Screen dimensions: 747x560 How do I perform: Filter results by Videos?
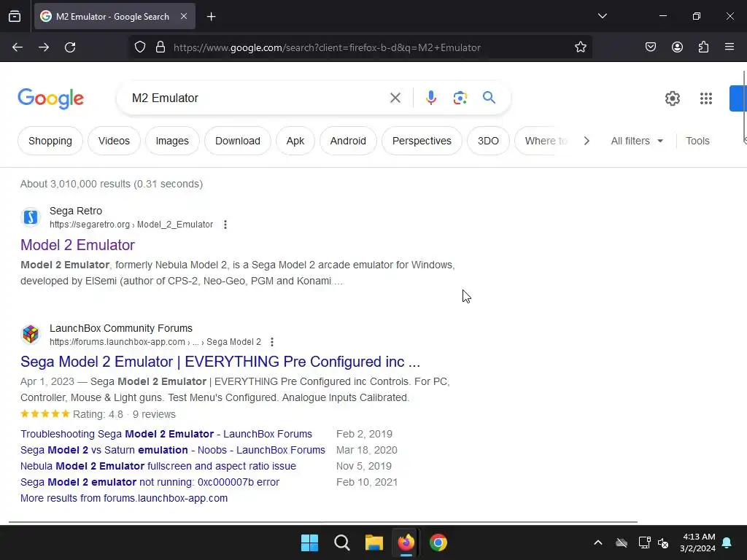pyautogui.click(x=114, y=141)
